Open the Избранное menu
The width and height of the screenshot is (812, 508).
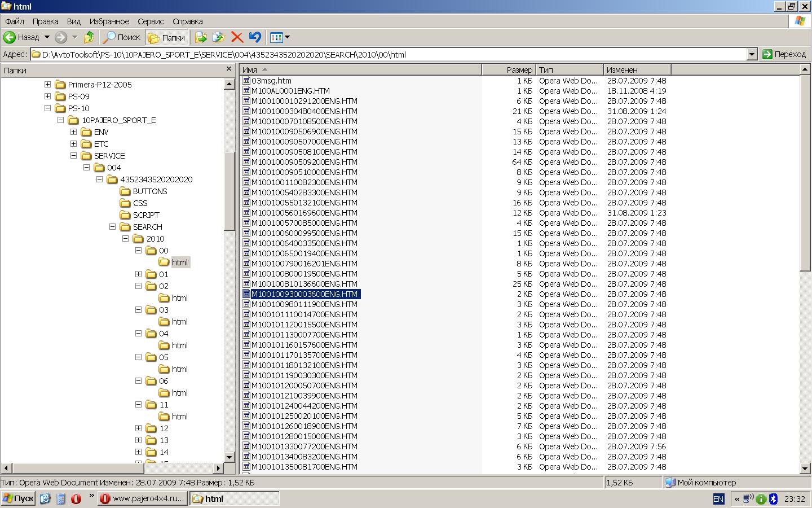[x=109, y=21]
